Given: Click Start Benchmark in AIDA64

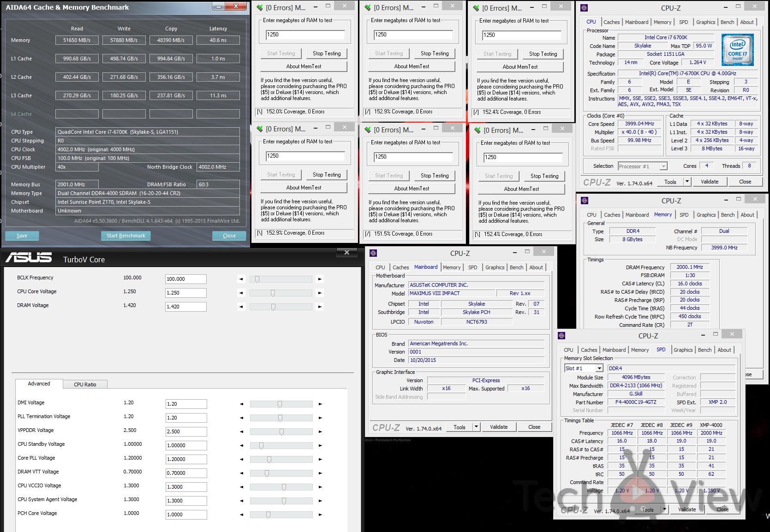Looking at the screenshot, I should 125,236.
